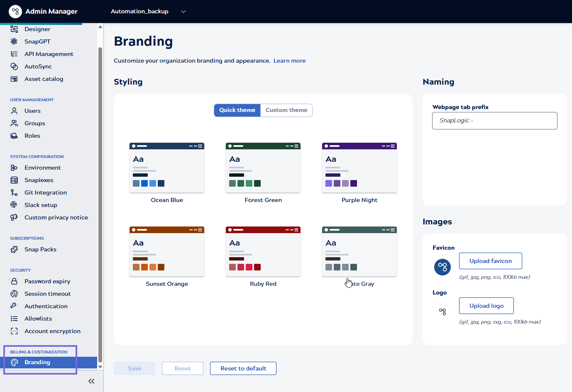Click the Custom privacy notice label

click(56, 217)
